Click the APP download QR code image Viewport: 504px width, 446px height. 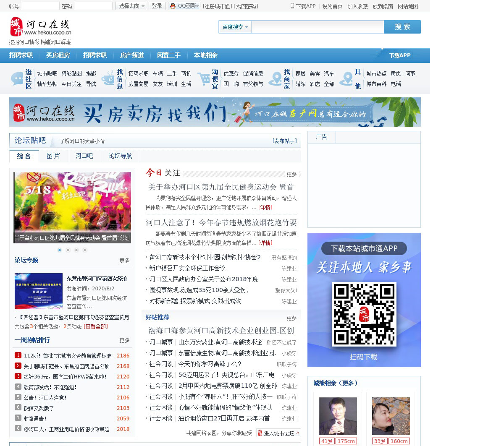364,314
